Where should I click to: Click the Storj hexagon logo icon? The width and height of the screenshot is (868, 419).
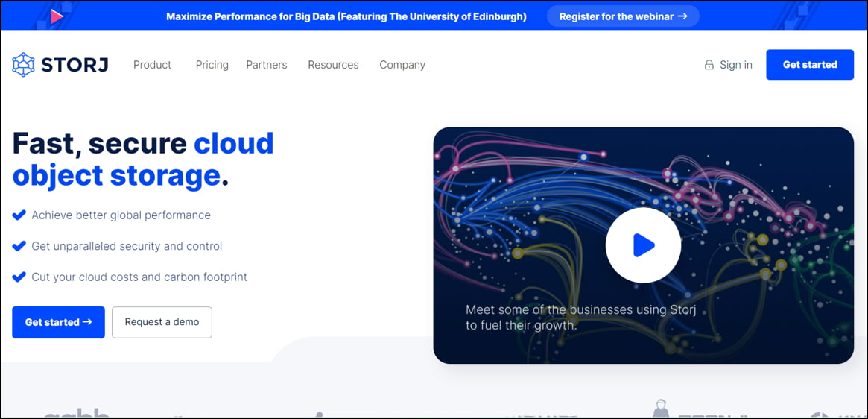[x=24, y=65]
